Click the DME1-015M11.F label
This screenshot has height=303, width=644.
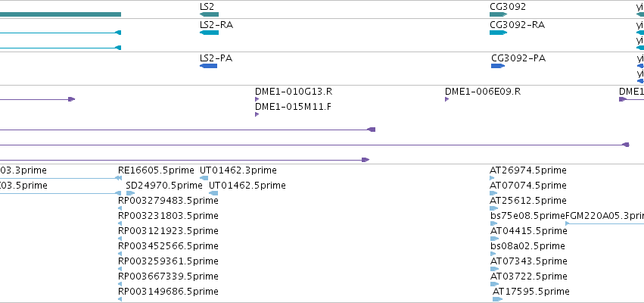click(x=294, y=107)
